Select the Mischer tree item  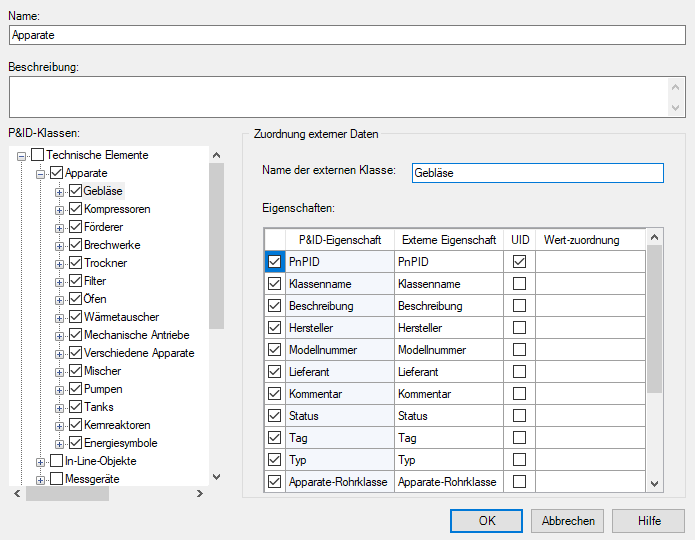pos(102,371)
